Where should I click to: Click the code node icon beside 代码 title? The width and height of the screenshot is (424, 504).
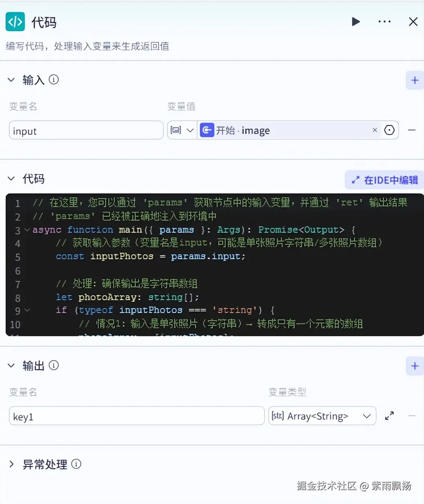coord(15,22)
